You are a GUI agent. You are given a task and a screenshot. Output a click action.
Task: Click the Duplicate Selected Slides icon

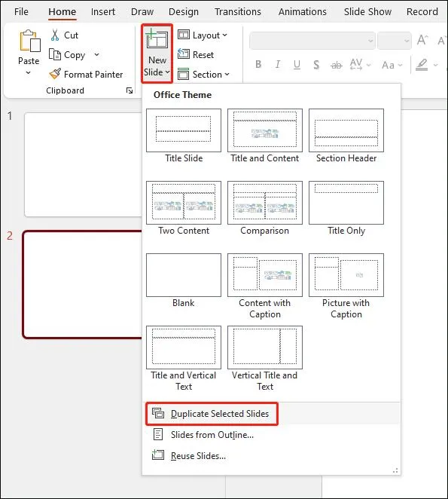click(x=158, y=413)
